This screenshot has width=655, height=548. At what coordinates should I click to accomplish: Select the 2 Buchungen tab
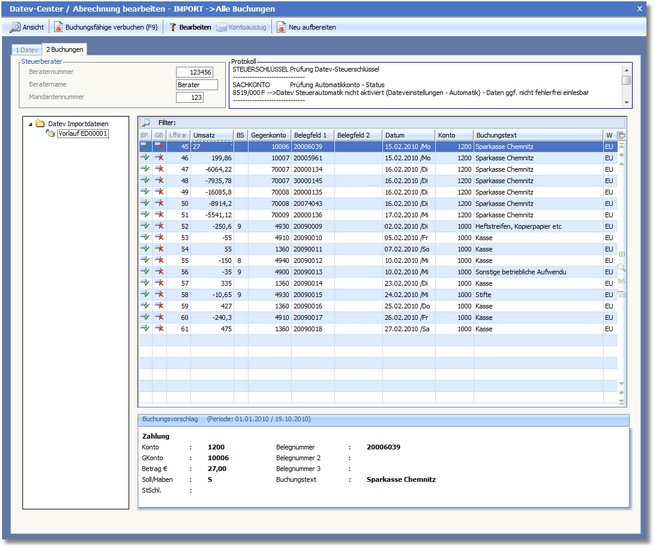pyautogui.click(x=65, y=49)
